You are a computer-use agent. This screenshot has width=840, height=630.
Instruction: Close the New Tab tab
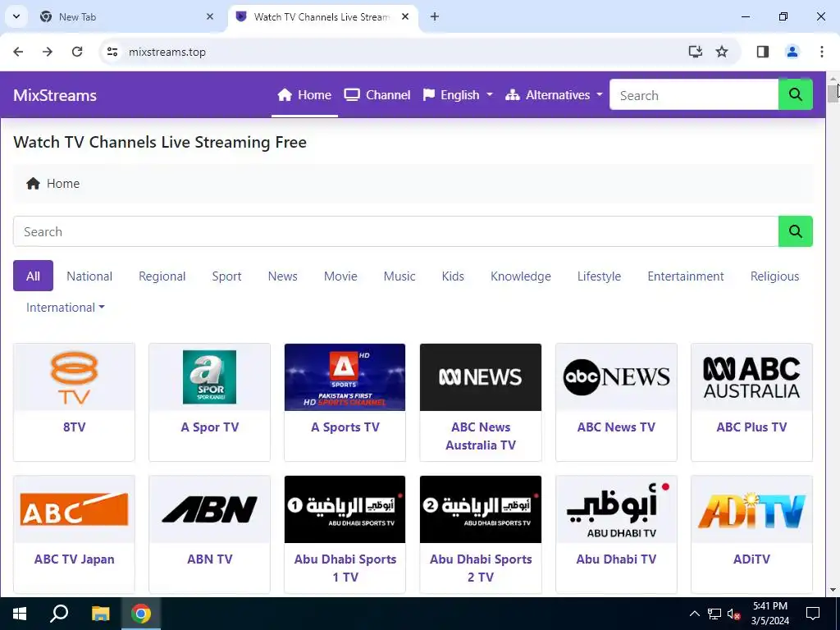(210, 16)
